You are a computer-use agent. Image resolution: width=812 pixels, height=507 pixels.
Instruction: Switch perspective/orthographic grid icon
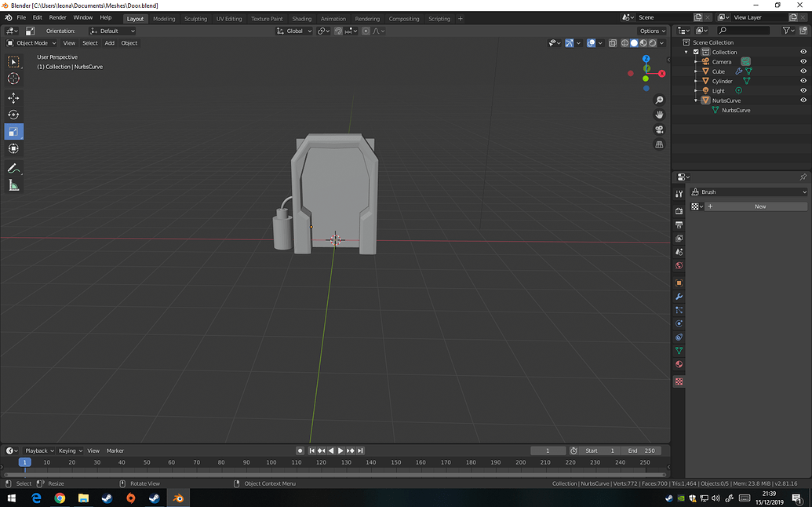[659, 144]
